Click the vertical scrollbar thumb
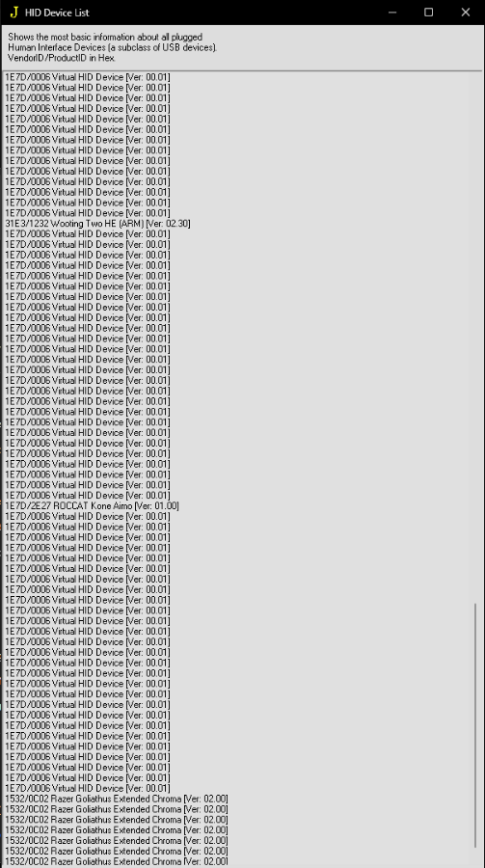 pyautogui.click(x=475, y=725)
